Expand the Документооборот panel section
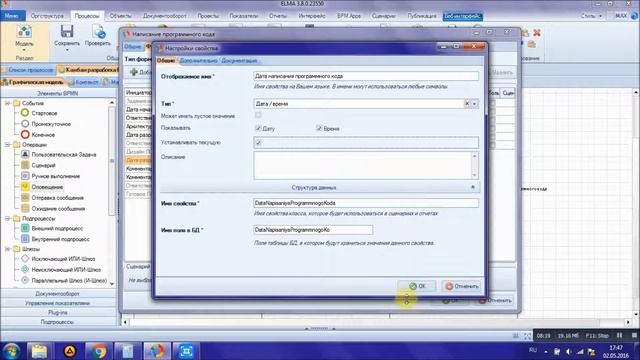This screenshot has width=640, height=360. coord(58,293)
